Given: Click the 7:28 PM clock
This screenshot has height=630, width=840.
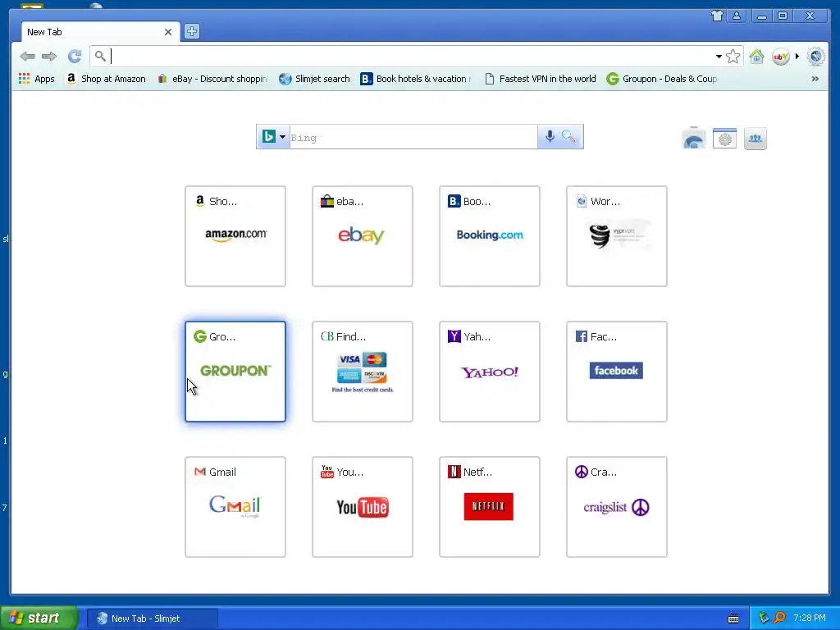Looking at the screenshot, I should (x=810, y=619).
